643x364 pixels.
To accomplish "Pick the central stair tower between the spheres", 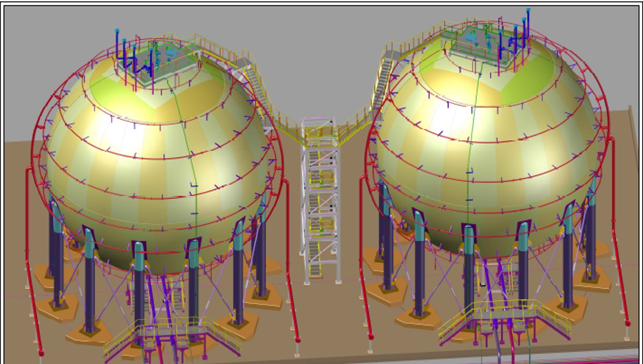I will click(x=320, y=199).
